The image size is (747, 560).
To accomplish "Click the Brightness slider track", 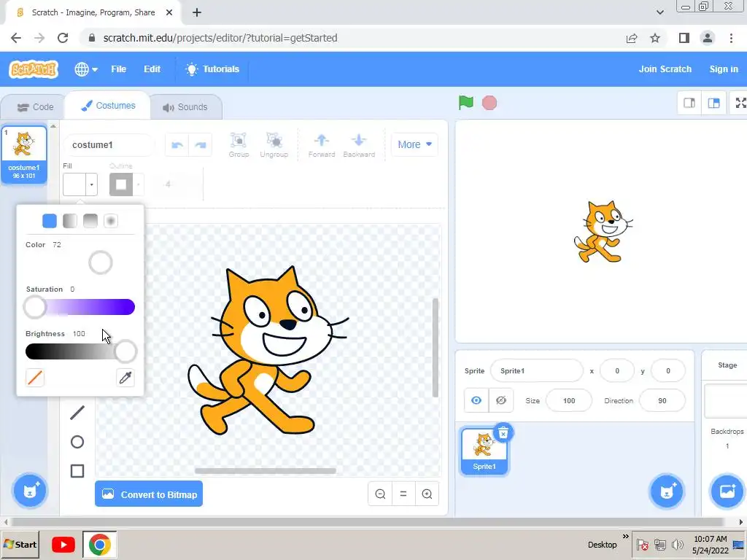I will click(80, 351).
